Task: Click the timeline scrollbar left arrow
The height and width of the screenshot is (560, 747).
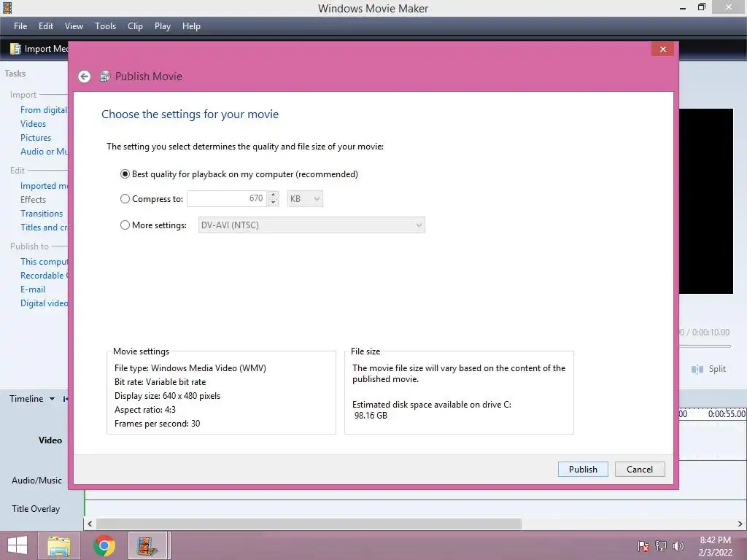Action: tap(90, 524)
